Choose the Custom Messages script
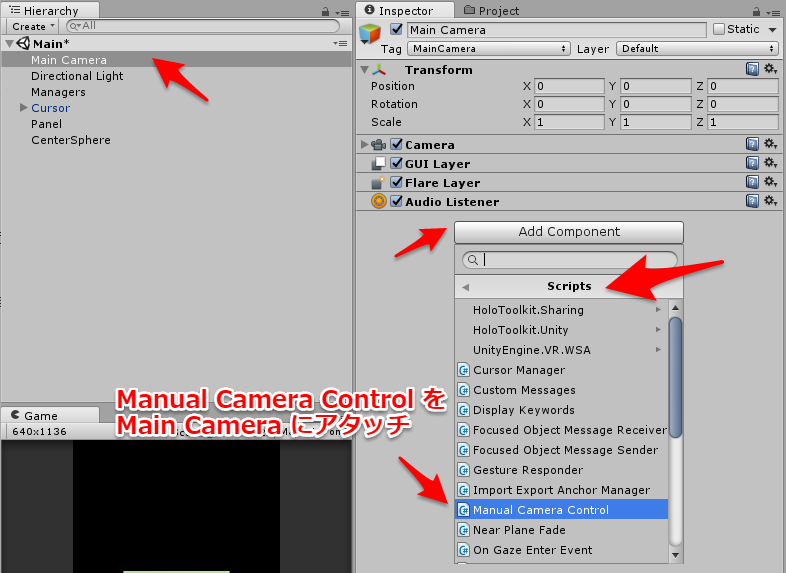This screenshot has height=573, width=786. click(x=561, y=390)
